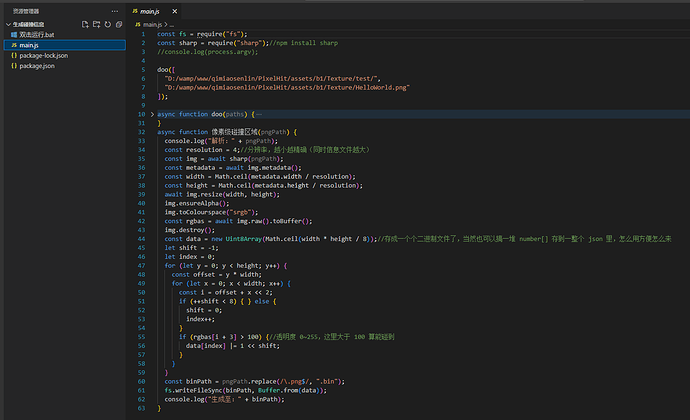Collapse the project root folder chevron
690x420 pixels.
click(6, 22)
